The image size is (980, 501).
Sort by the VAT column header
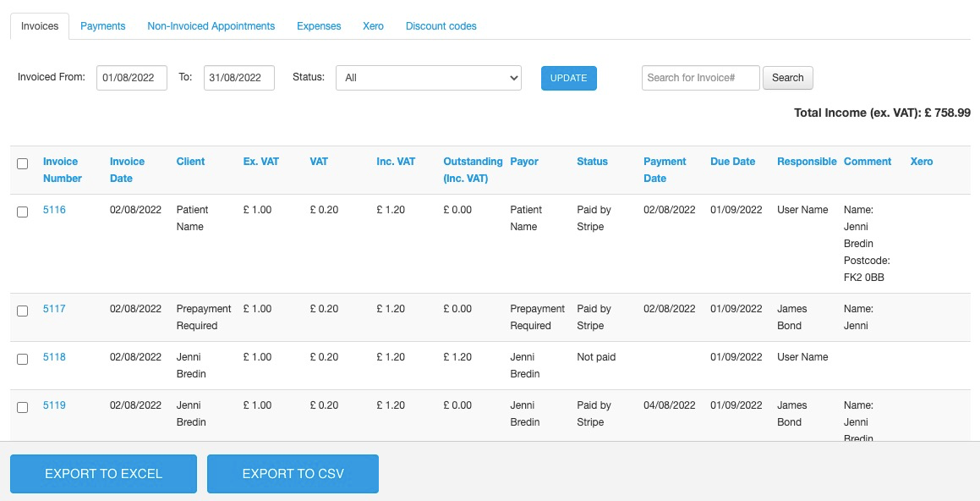[x=319, y=162]
